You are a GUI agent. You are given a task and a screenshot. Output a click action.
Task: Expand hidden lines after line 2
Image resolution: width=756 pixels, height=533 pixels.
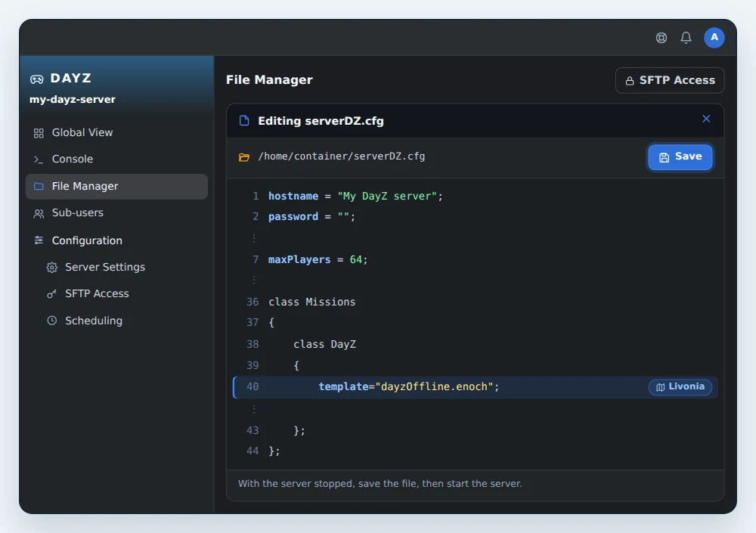click(x=254, y=238)
